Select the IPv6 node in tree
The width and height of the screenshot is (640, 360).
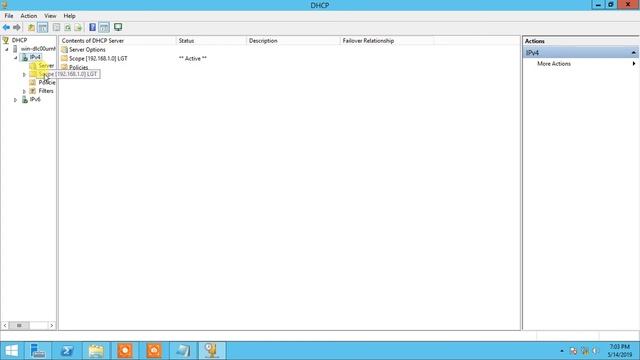(35, 99)
